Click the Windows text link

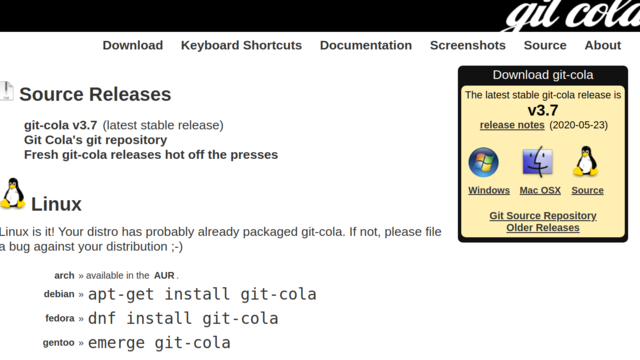(x=489, y=190)
